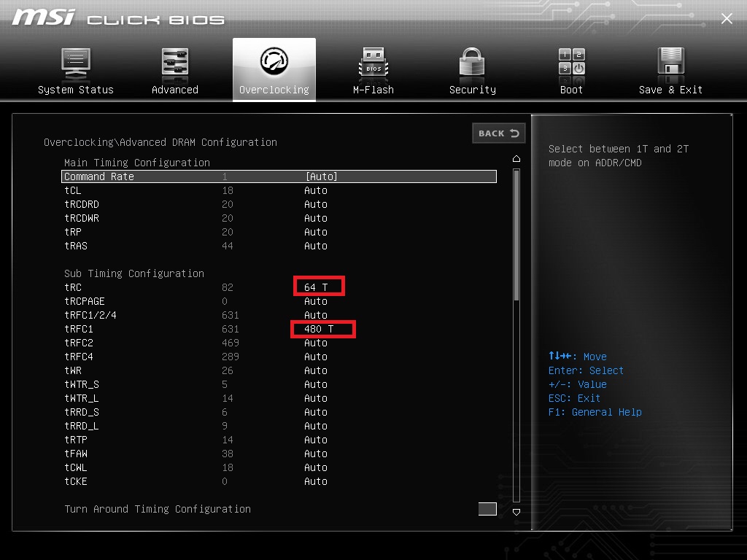747x560 pixels.
Task: Click the vertical scrollbar thumb
Action: [x=516, y=235]
